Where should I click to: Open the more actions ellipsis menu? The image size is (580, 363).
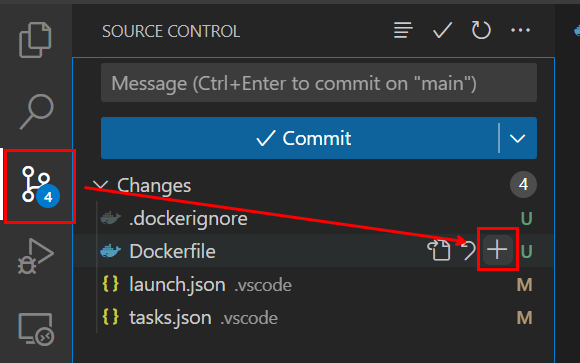[x=520, y=30]
